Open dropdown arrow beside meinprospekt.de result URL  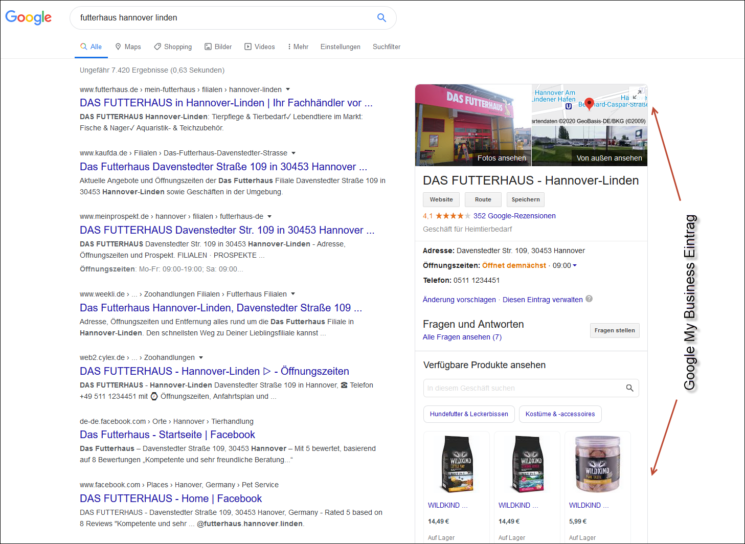269,216
